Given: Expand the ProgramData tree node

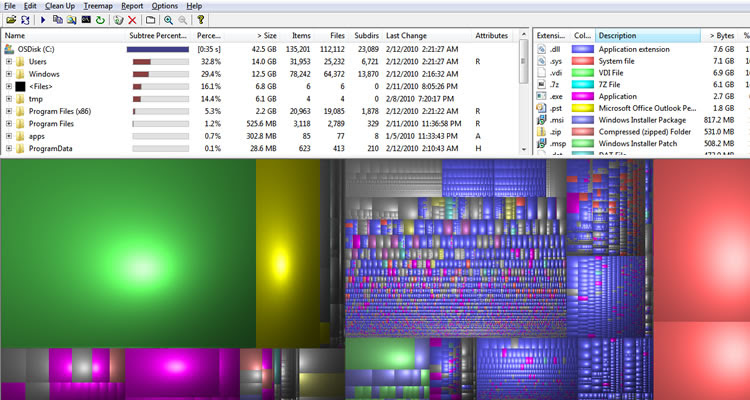Looking at the screenshot, I should point(9,148).
